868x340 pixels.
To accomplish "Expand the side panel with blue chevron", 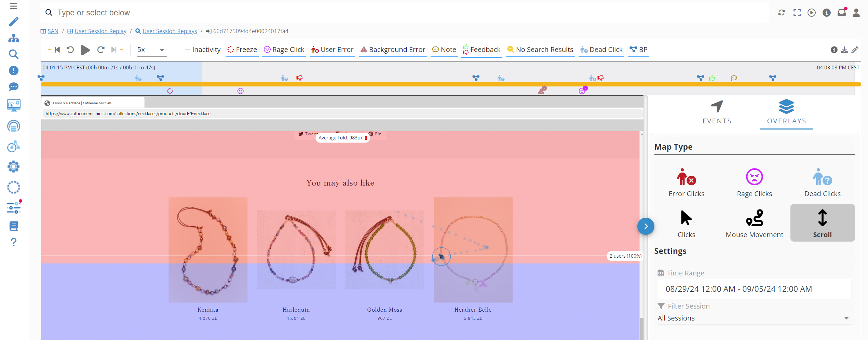I will (646, 226).
